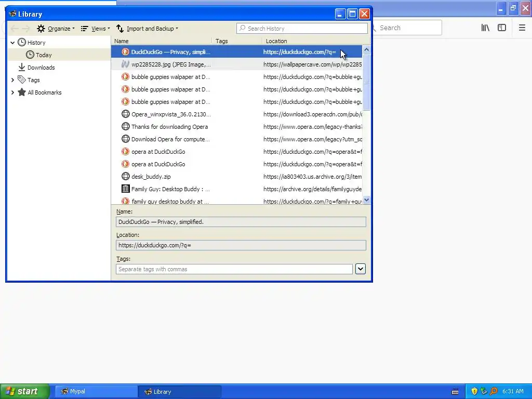Image resolution: width=532 pixels, height=399 pixels.
Task: Expand the Tags tree node
Action: click(x=12, y=79)
